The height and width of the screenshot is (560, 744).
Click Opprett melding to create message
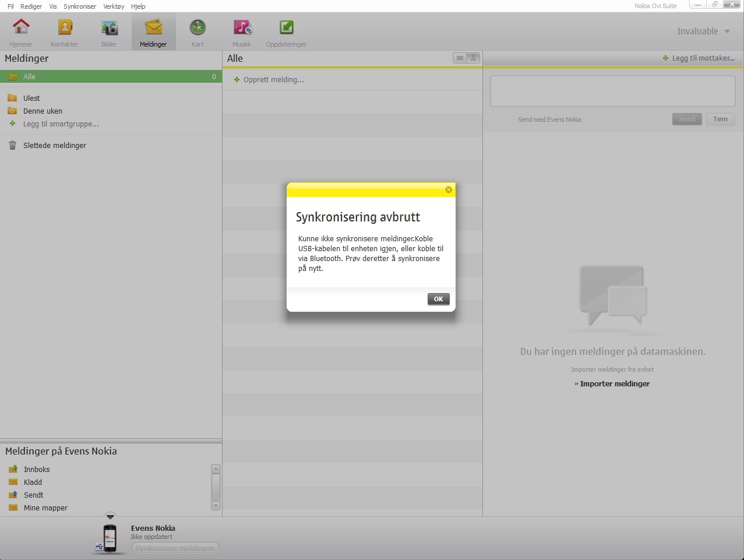269,80
